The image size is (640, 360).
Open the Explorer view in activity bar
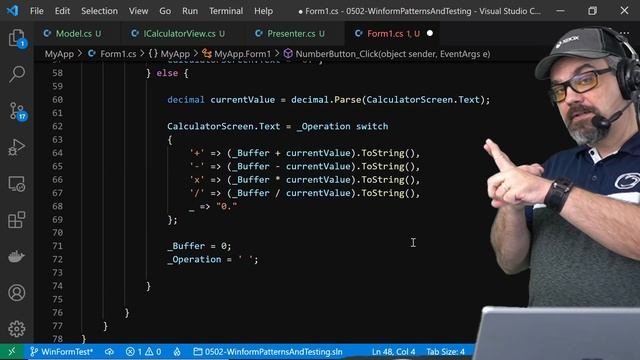click(17, 38)
